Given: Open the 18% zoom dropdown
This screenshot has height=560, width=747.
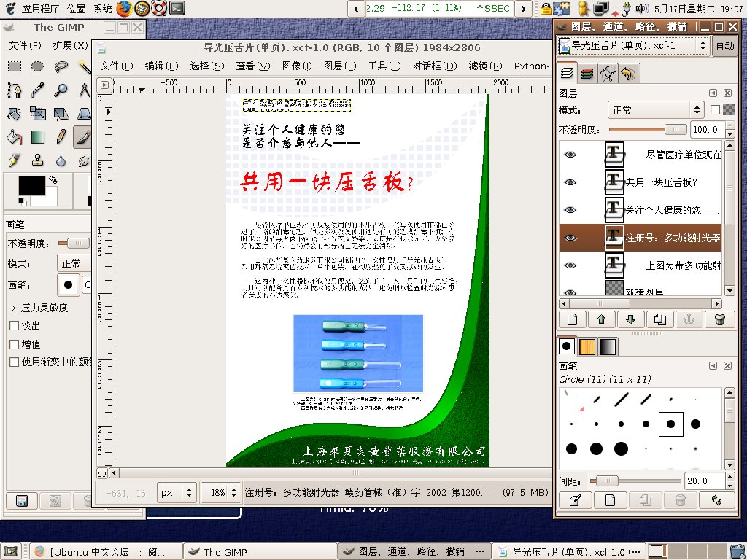Looking at the screenshot, I should [x=221, y=493].
